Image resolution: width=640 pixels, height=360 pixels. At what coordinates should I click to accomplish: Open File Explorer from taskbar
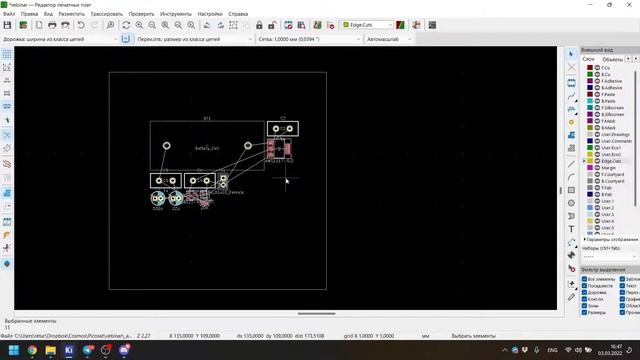point(50,350)
